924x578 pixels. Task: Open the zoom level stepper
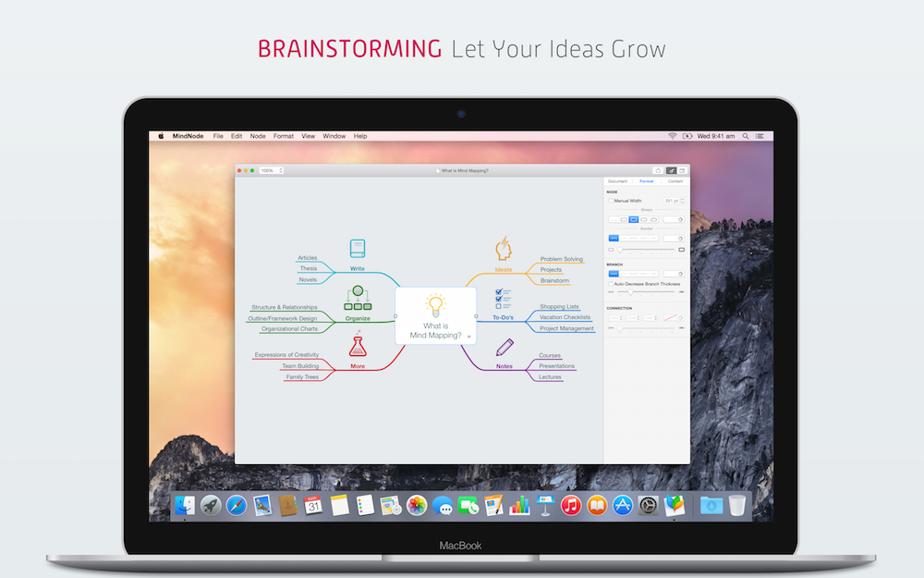[x=280, y=170]
